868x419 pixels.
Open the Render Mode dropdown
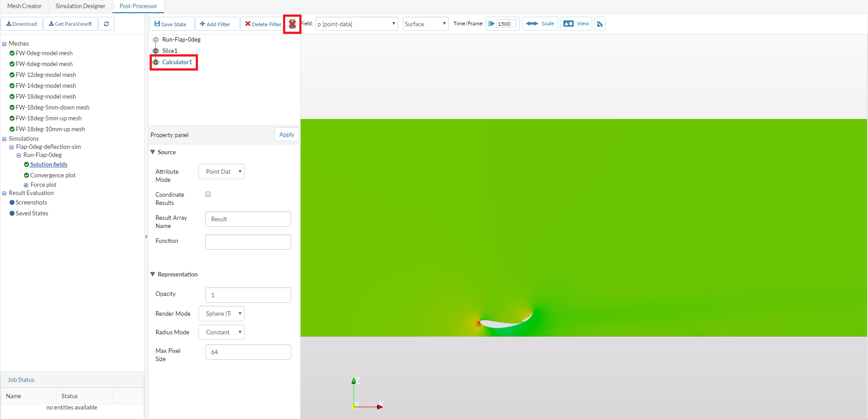222,314
